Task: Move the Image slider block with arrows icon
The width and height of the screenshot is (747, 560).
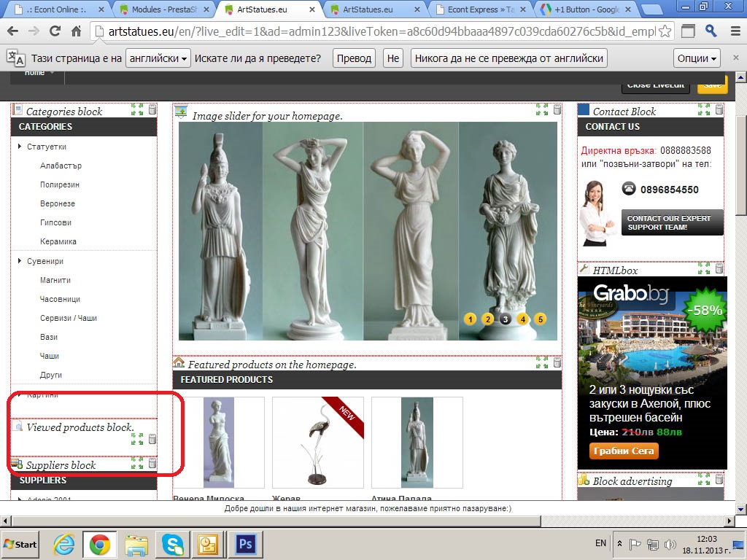Action: (x=542, y=110)
